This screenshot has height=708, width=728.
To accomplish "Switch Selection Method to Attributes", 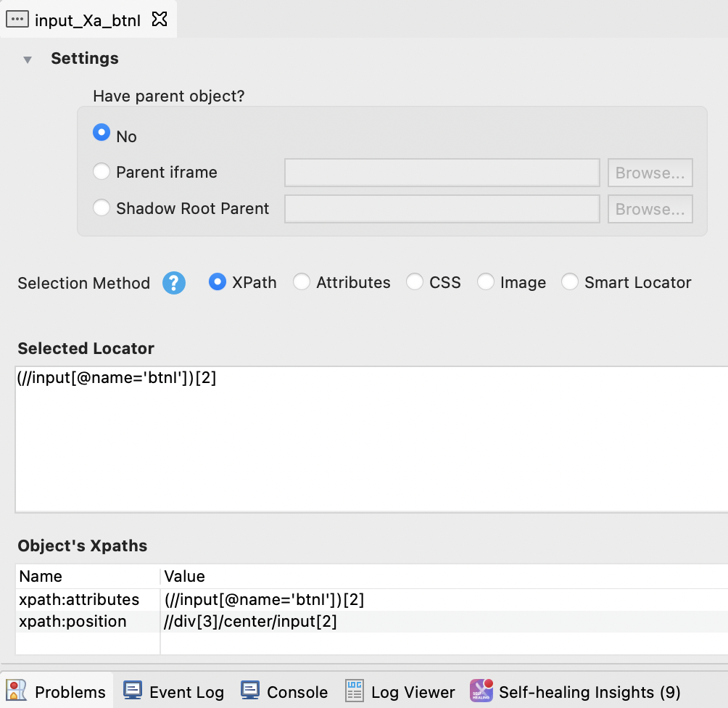I will [302, 282].
